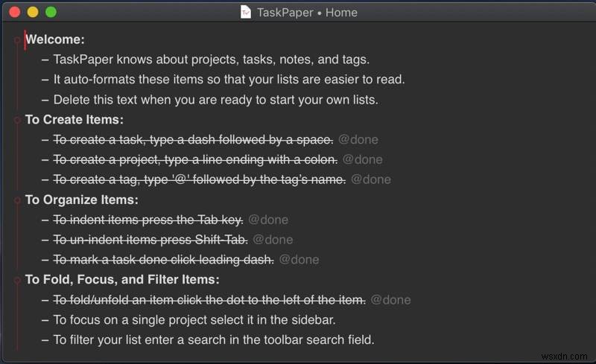
Task: Click the "Welcome:" project heading
Action: (x=55, y=39)
